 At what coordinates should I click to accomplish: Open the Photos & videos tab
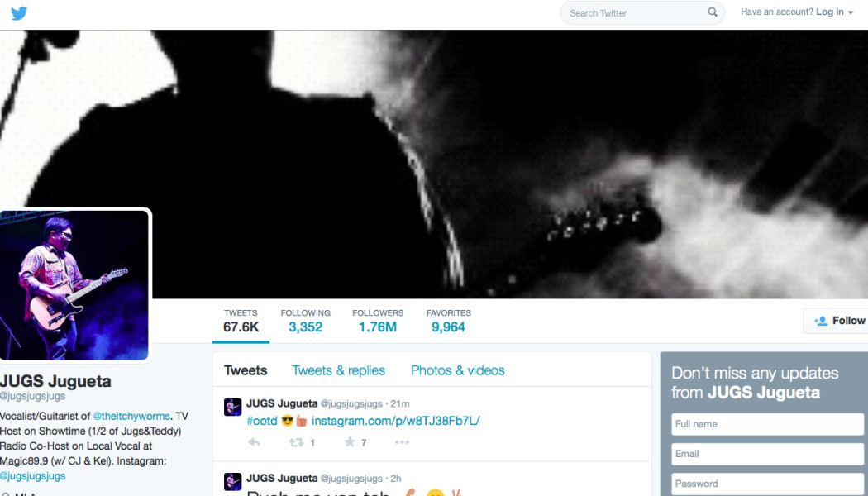point(457,370)
